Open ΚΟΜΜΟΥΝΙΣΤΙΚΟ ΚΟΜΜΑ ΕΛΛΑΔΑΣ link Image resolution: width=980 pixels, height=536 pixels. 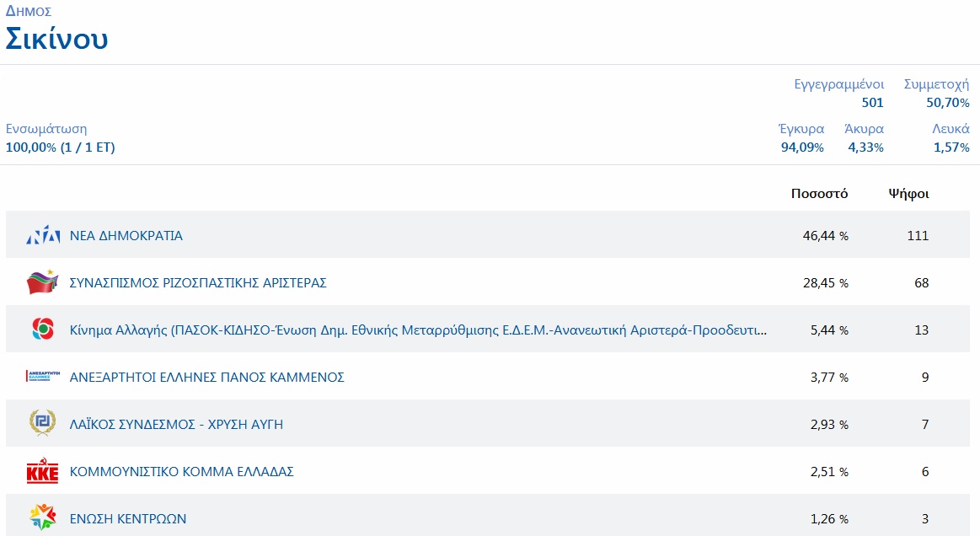pos(182,472)
